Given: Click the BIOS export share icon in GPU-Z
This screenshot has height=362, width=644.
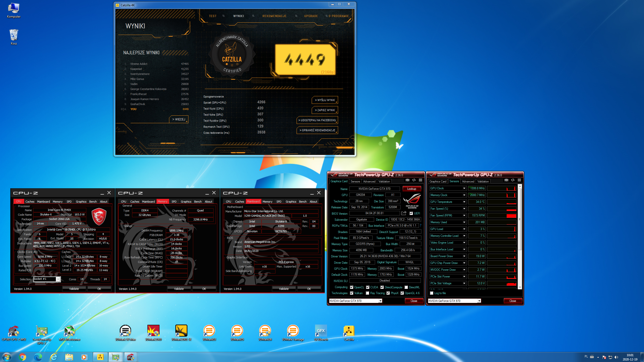Looking at the screenshot, I should click(404, 213).
